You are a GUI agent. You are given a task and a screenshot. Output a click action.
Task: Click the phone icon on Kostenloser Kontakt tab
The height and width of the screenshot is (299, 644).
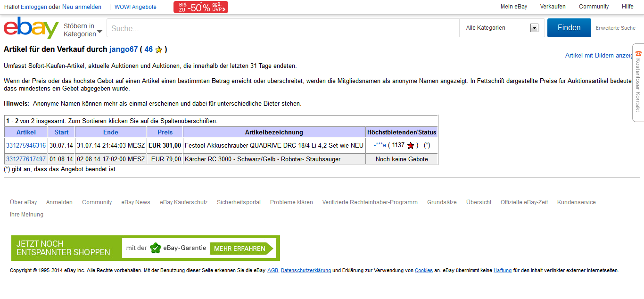638,53
